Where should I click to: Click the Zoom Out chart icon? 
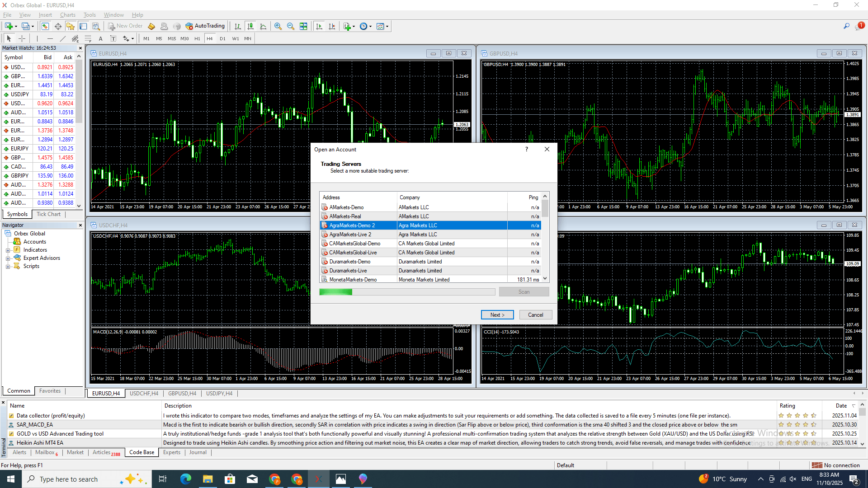click(291, 26)
